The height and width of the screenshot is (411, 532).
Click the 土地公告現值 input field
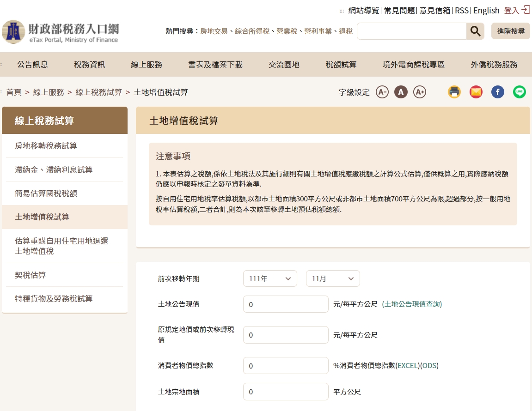[x=286, y=304]
